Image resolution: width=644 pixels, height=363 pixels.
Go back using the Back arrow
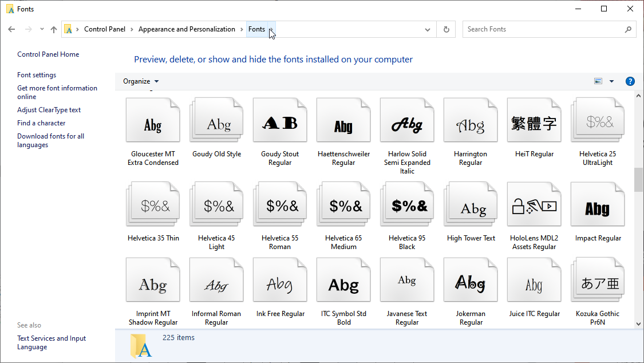(x=11, y=29)
